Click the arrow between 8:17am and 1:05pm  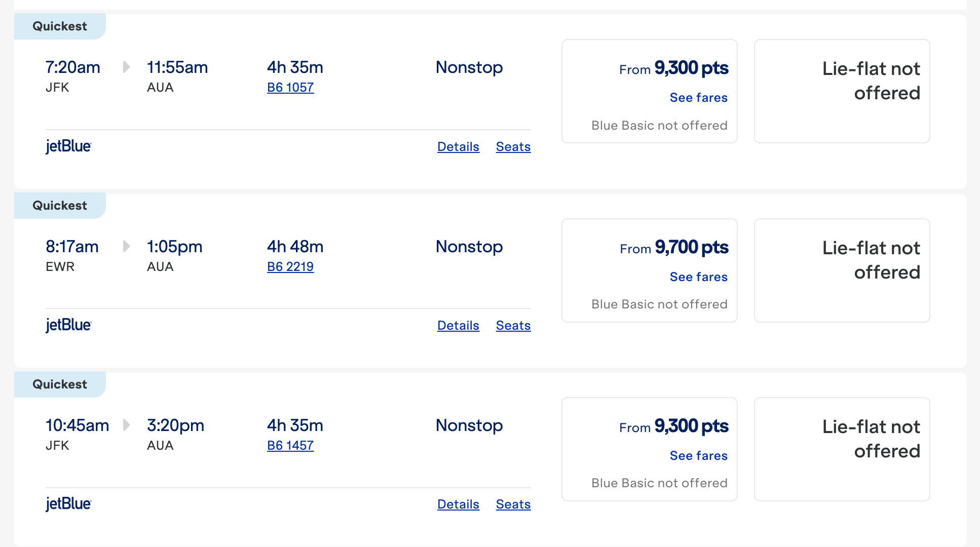(x=126, y=247)
